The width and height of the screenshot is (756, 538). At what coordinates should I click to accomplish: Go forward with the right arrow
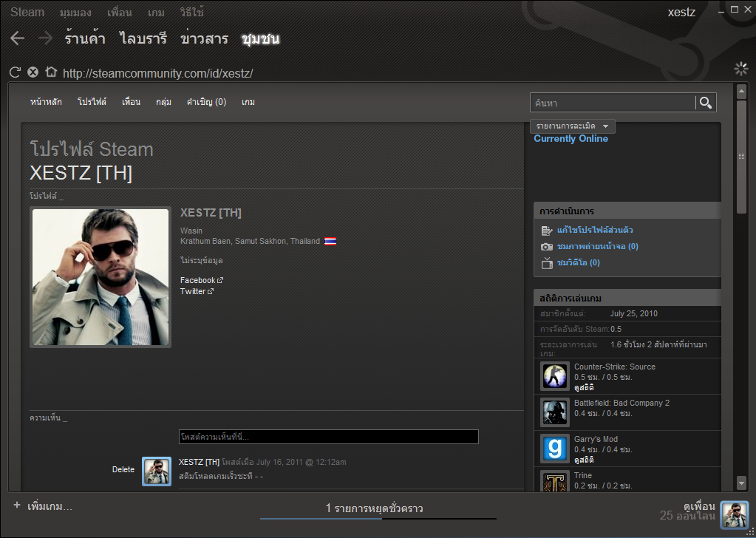[x=45, y=38]
